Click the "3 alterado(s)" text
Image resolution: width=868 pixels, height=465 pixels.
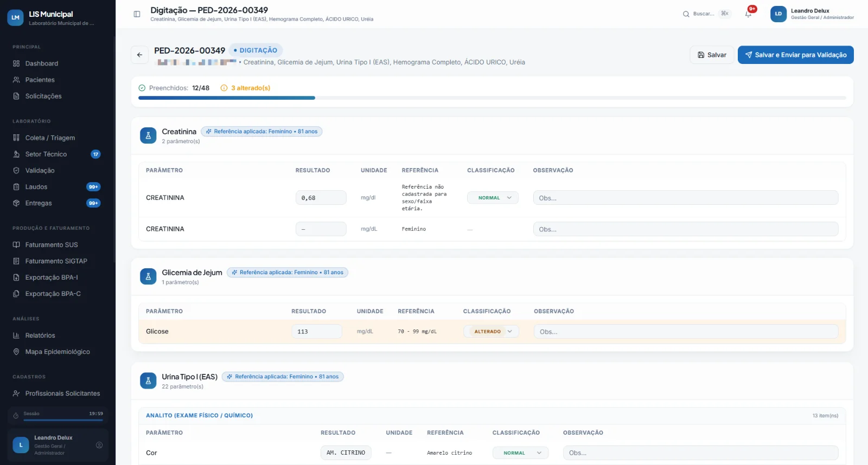251,88
